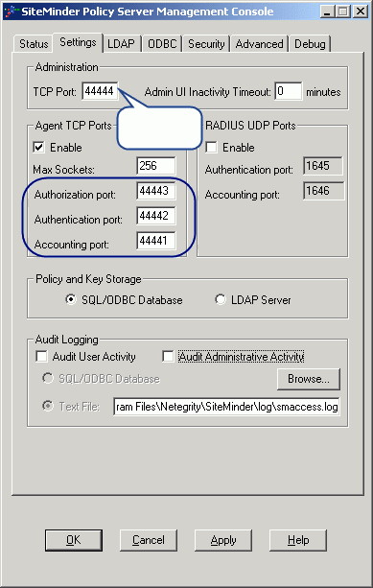The height and width of the screenshot is (588, 373).
Task: Enable Audit Administrative Activity checkbox
Action: (x=168, y=356)
